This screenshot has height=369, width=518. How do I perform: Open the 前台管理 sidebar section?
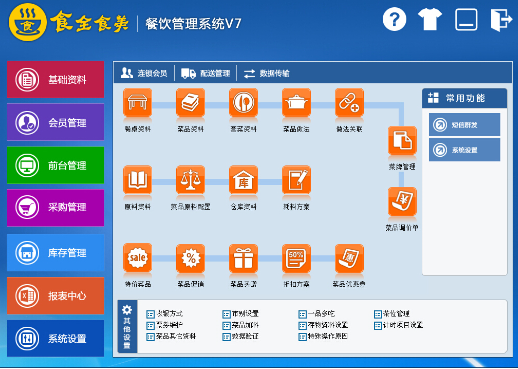(x=56, y=165)
